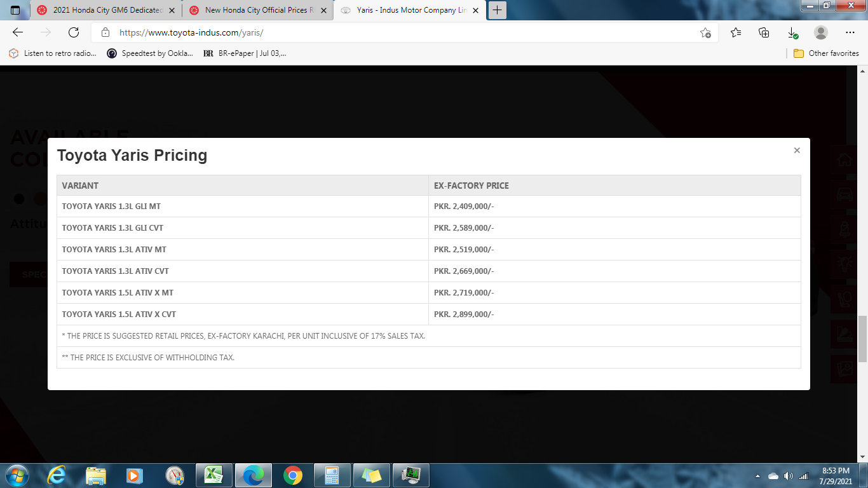Click the 17% sales tax note
The height and width of the screenshot is (488, 868).
[x=243, y=335]
